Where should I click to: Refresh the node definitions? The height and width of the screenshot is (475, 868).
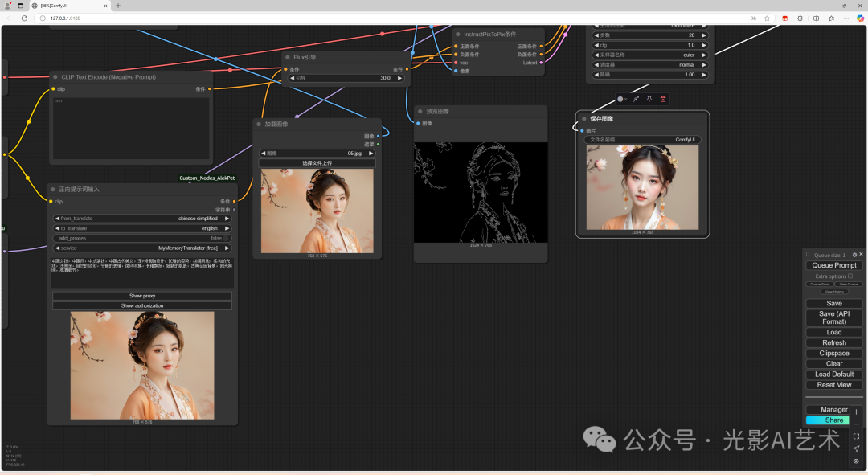tap(833, 342)
